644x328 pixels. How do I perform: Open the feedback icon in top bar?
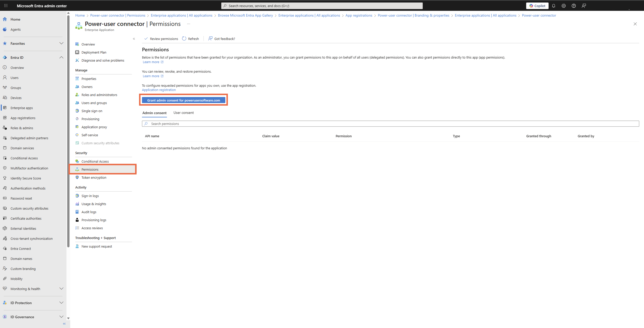(x=584, y=6)
